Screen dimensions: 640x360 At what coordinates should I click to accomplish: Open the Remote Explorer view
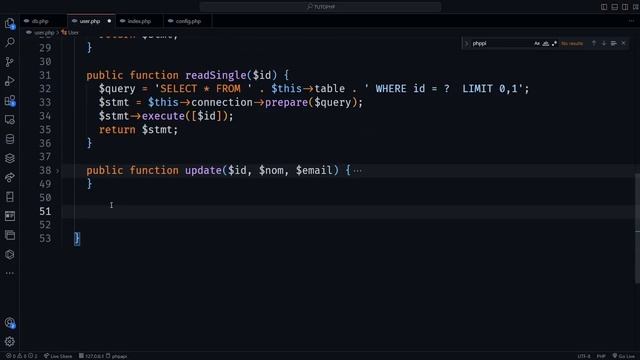tap(10, 120)
